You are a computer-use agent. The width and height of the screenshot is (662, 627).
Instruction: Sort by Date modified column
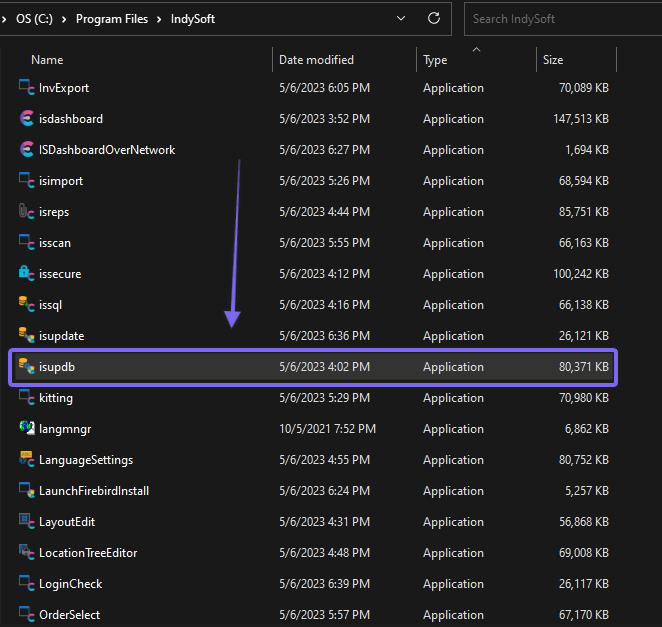tap(316, 60)
